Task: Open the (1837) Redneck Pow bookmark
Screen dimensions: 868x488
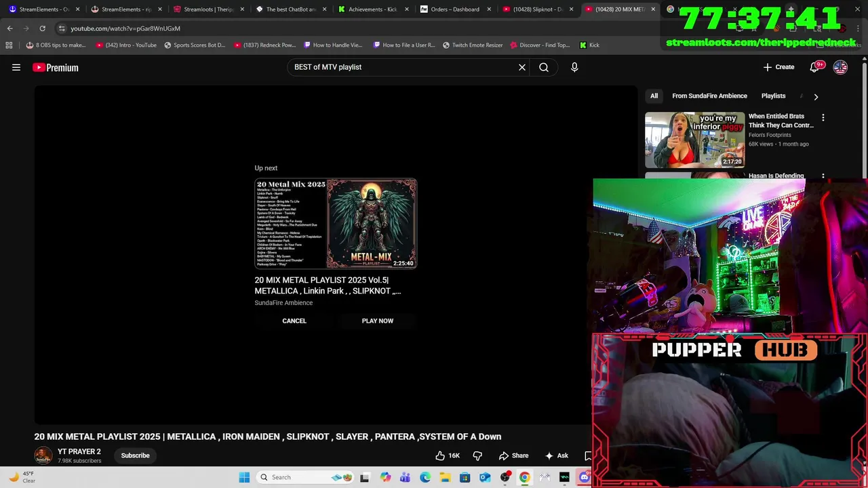Action: click(x=264, y=45)
